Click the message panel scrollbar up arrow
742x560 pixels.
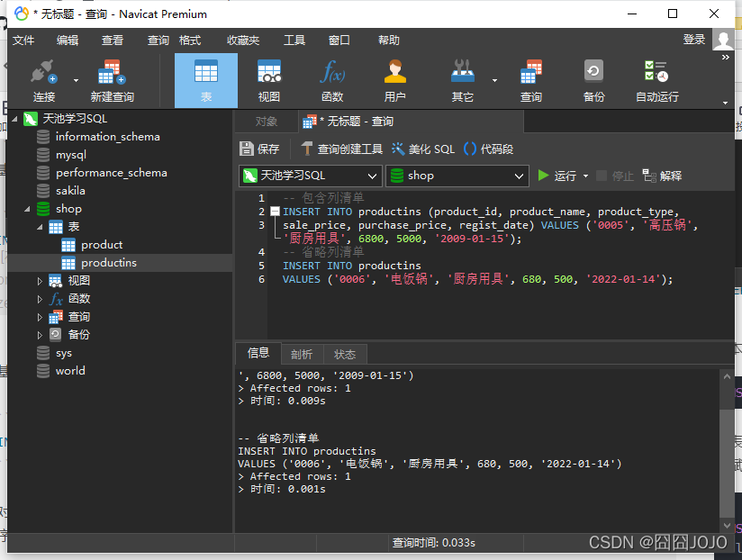coord(727,376)
